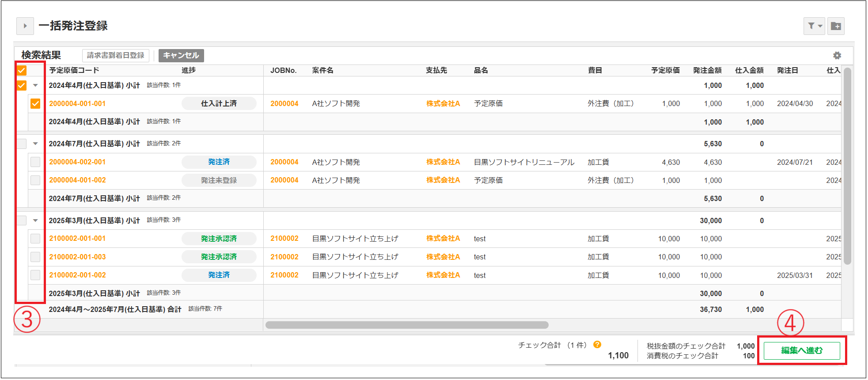This screenshot has height=380, width=868.
Task: Toggle the select-all header checkbox
Action: point(22,70)
